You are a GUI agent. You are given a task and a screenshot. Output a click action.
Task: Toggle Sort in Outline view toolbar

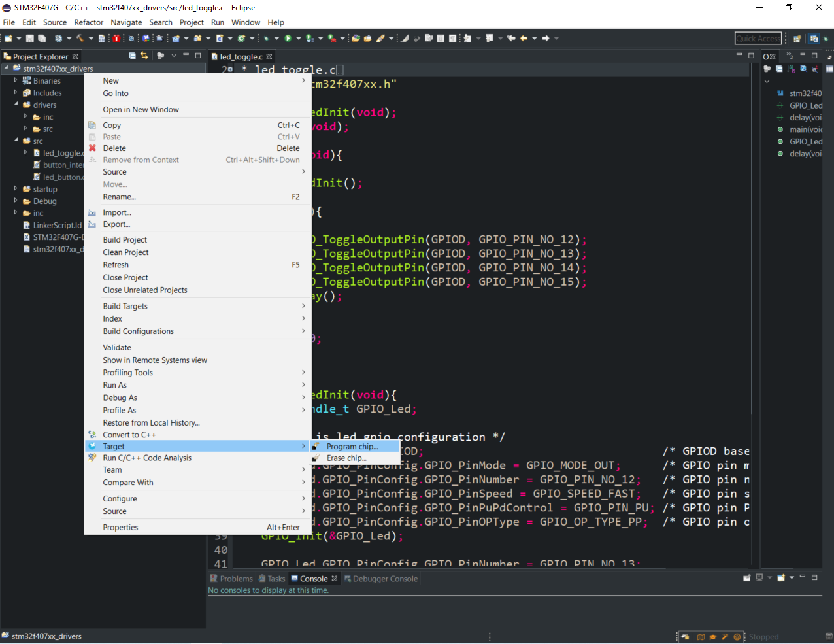tap(791, 68)
